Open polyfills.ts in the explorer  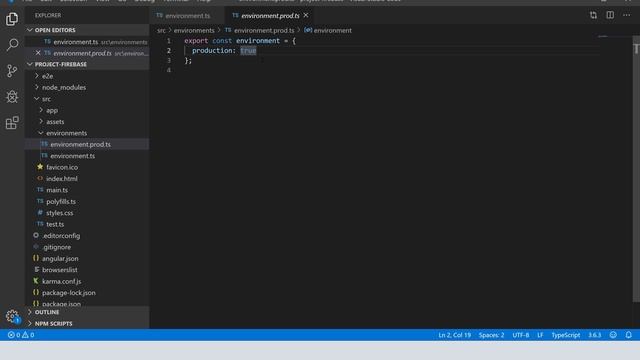[x=87, y=201]
